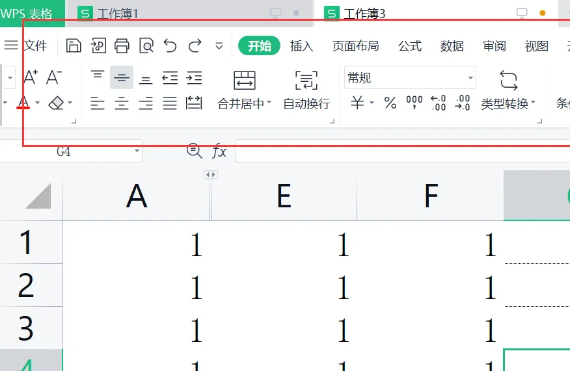Click the Redo arrow
Screen dimensions: 570x371
(x=195, y=46)
